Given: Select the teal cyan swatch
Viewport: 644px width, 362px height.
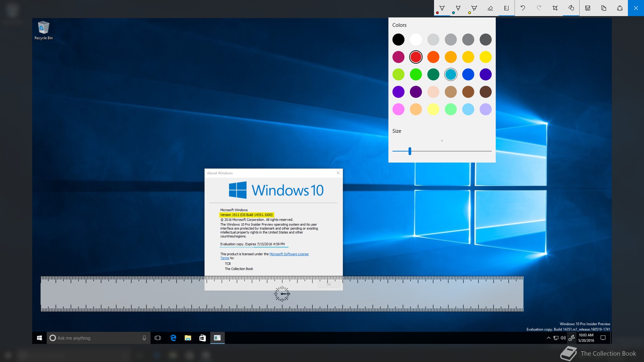Looking at the screenshot, I should (x=451, y=74).
